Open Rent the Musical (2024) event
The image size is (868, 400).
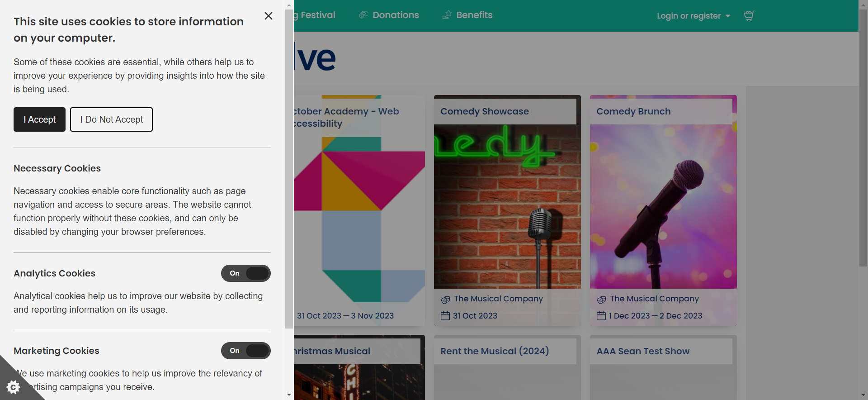click(495, 351)
